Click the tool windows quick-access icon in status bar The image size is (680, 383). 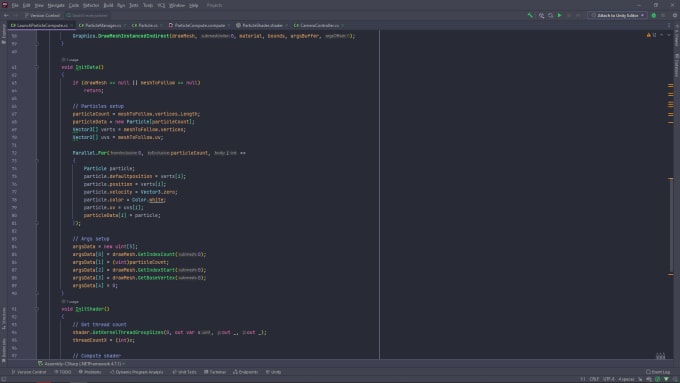(3, 379)
